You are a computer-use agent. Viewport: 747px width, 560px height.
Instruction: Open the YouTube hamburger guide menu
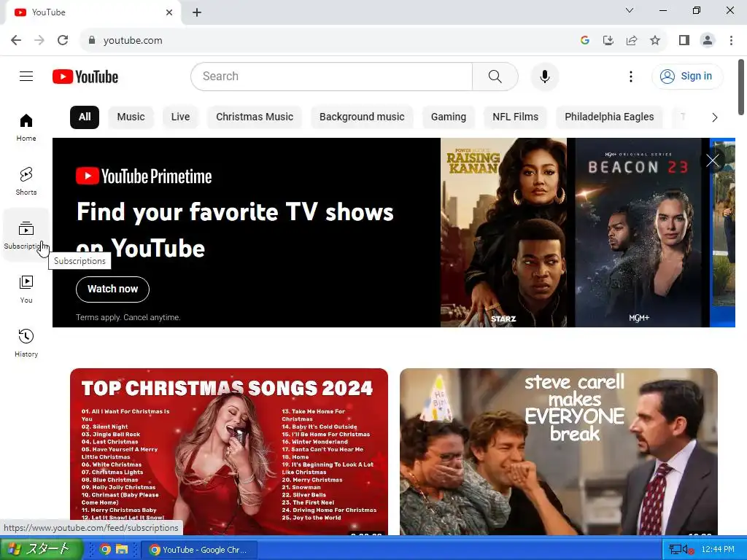click(26, 76)
